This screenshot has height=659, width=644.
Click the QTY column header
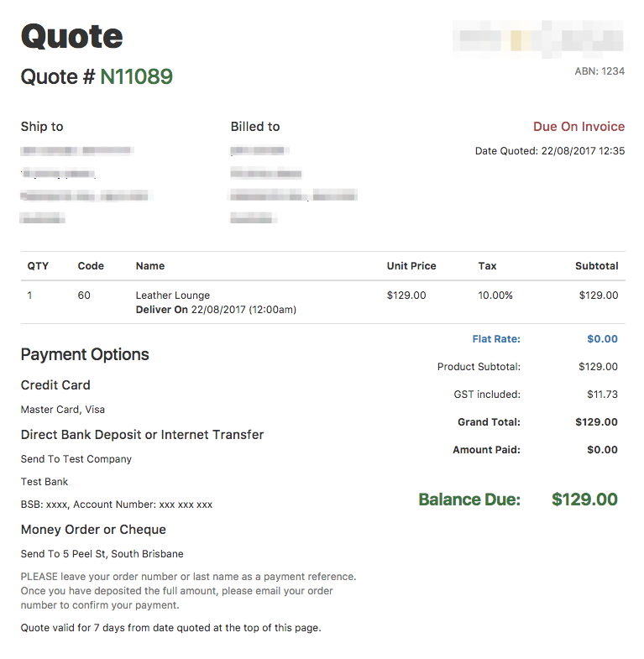tap(38, 266)
